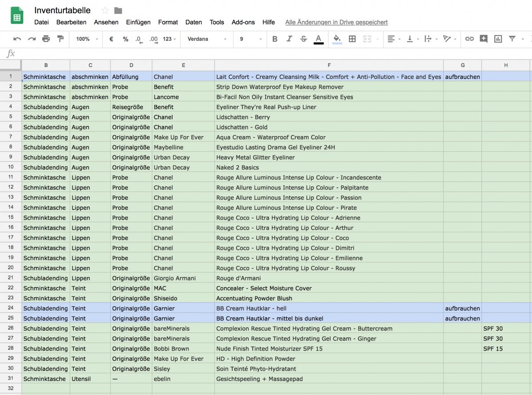Select the 'Shiseido' cell
Image resolution: width=532 pixels, height=395 pixels.
pyautogui.click(x=183, y=298)
